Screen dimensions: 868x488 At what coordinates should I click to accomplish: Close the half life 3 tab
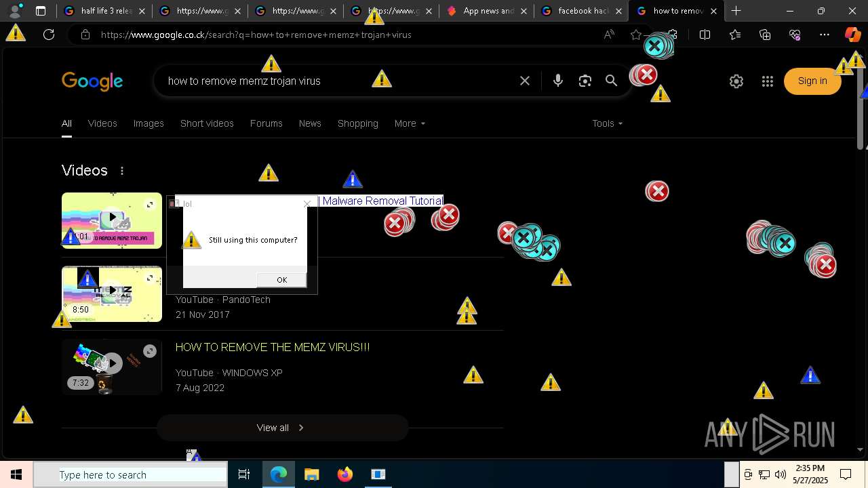point(142,11)
